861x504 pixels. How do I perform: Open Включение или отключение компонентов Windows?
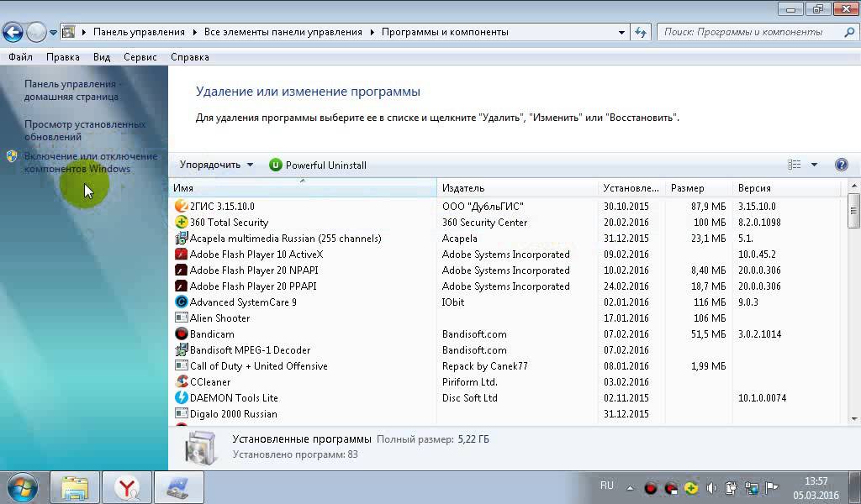tap(91, 162)
